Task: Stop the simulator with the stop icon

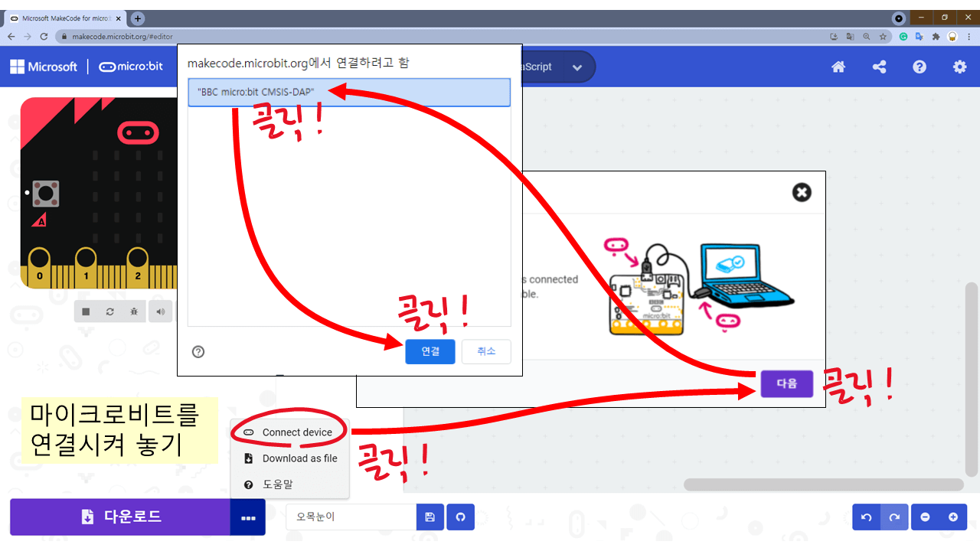Action: [87, 311]
